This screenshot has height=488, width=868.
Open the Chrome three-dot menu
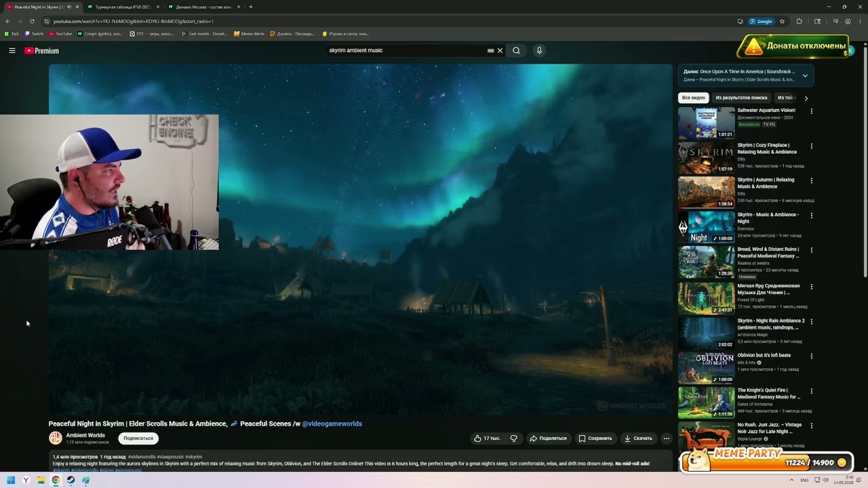[x=860, y=21]
